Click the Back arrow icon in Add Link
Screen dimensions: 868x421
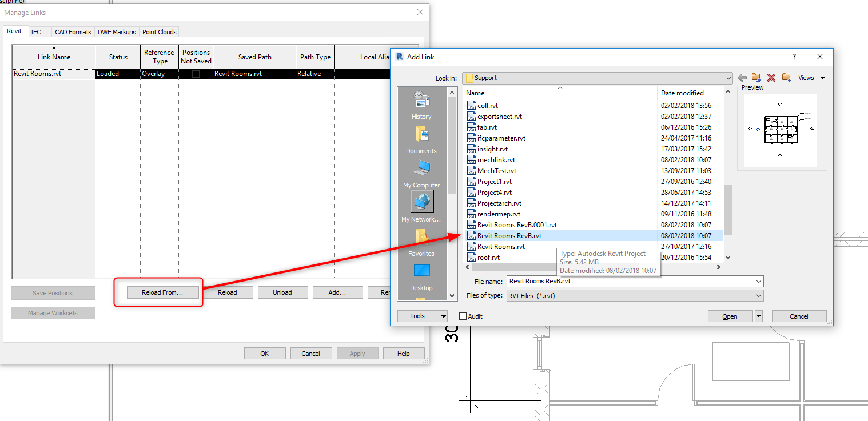click(742, 78)
